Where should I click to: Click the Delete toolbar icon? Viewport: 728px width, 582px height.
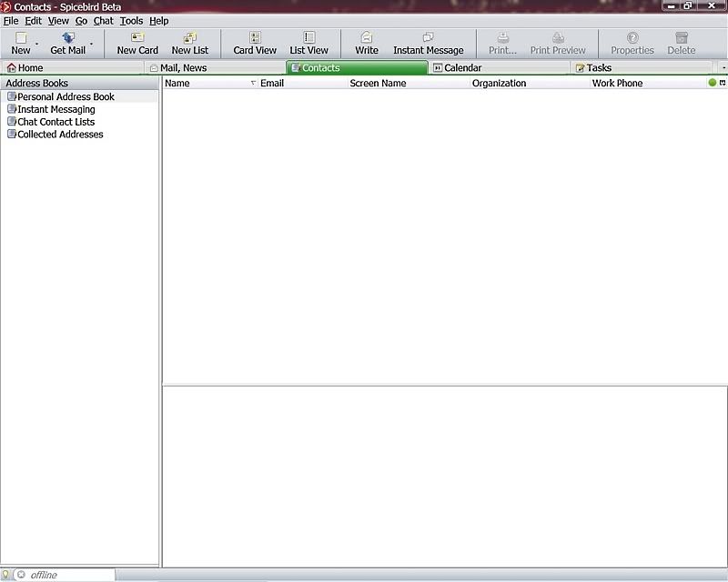tap(681, 44)
